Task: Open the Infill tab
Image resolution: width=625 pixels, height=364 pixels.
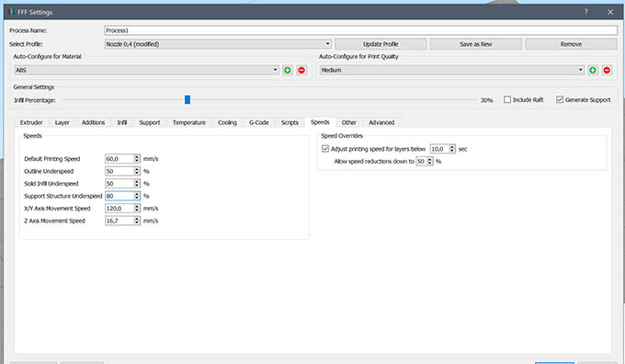Action: [x=122, y=122]
